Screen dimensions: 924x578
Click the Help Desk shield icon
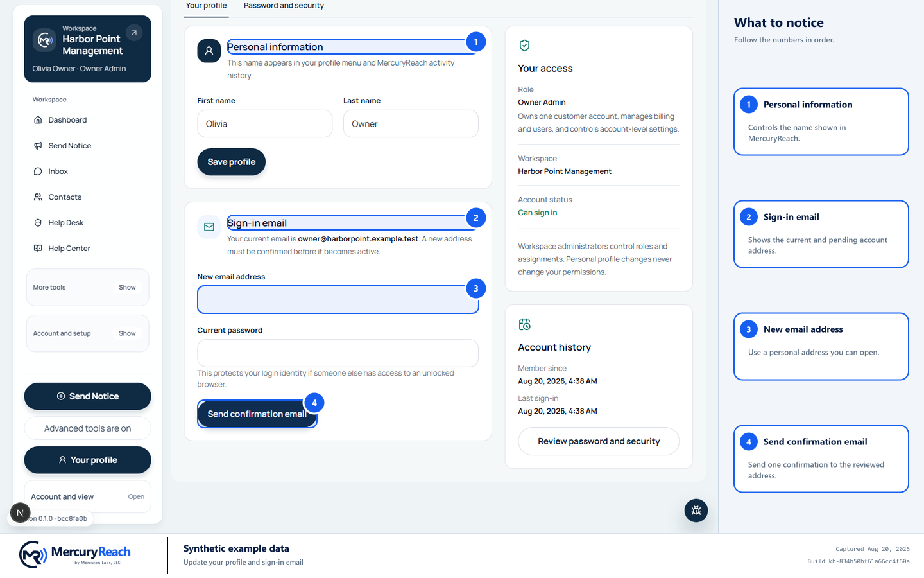[38, 223]
